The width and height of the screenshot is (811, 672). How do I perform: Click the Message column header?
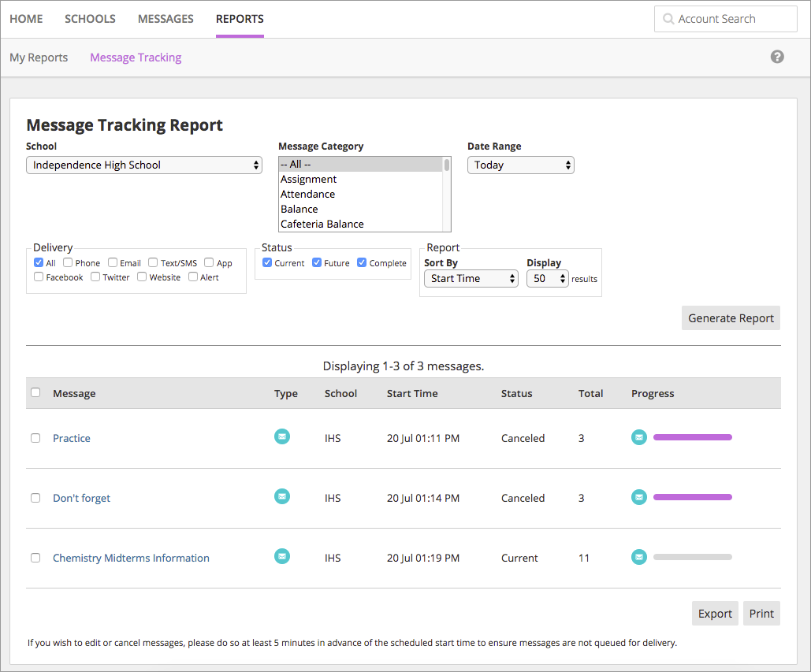click(x=74, y=393)
